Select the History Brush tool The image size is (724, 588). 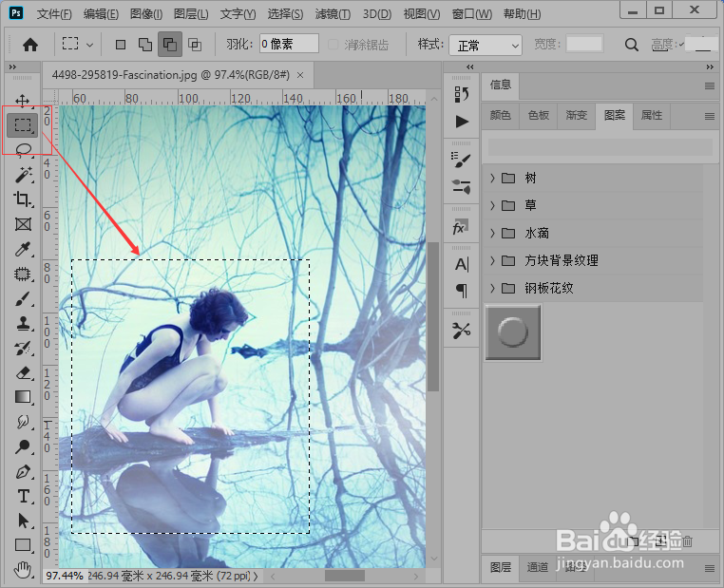point(23,349)
